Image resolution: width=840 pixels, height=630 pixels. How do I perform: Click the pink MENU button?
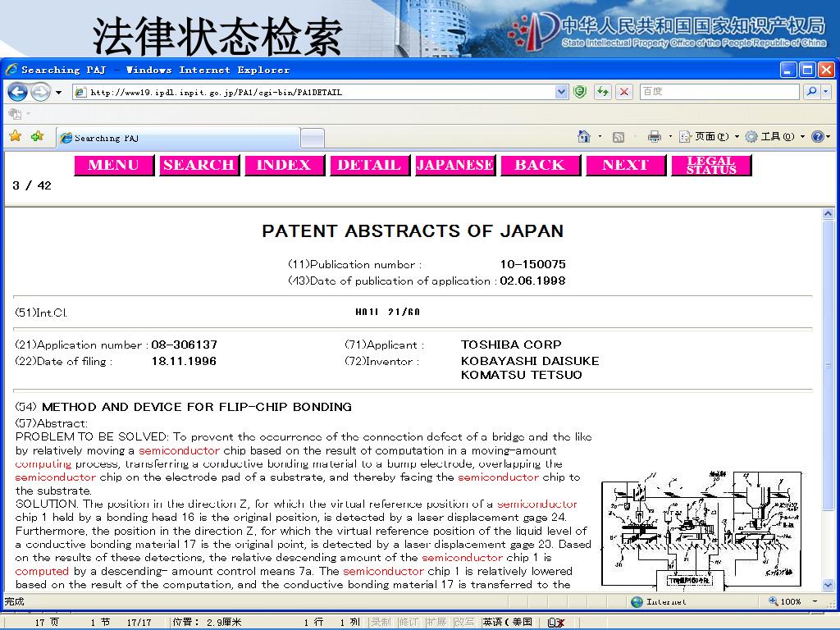click(114, 165)
